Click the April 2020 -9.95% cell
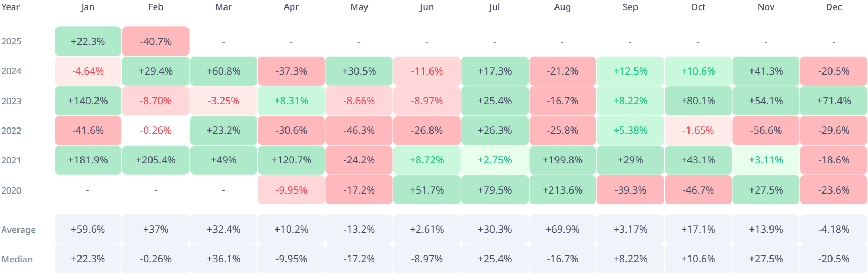The image size is (868, 274). pyautogui.click(x=291, y=190)
